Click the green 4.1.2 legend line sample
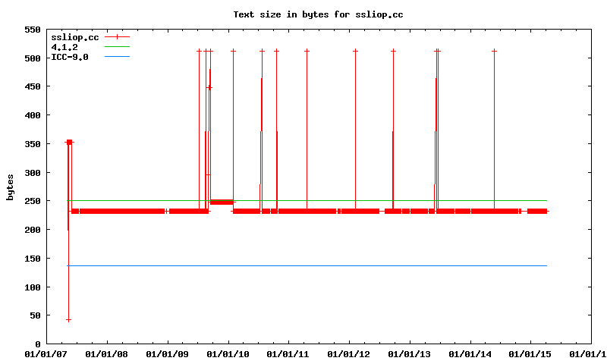The image size is (607, 364). (x=118, y=47)
